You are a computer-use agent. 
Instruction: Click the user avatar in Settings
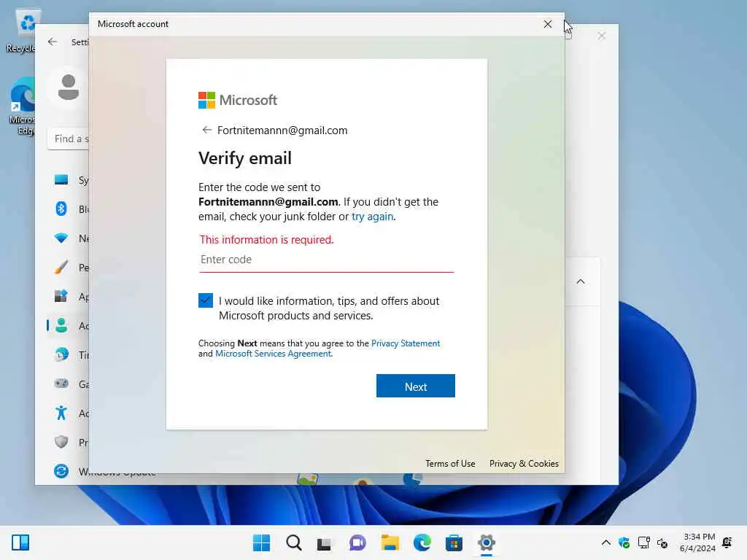[68, 87]
